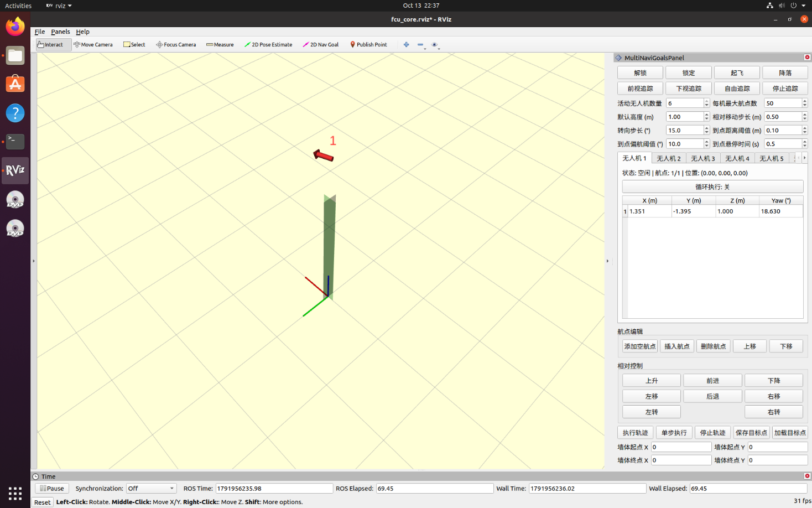Viewport: 812px width, 508px height.
Task: Click the remove tool minus icon
Action: (x=420, y=45)
